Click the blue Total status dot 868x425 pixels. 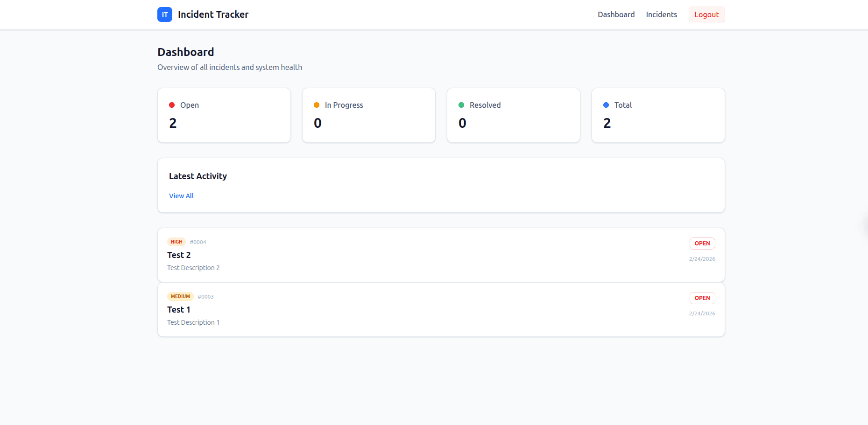(x=606, y=105)
